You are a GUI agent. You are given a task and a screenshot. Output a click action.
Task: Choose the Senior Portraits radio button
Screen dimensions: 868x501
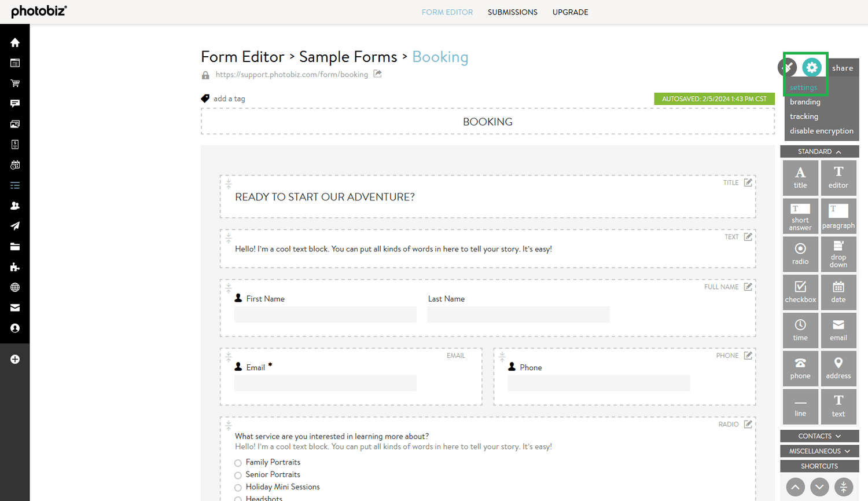238,474
